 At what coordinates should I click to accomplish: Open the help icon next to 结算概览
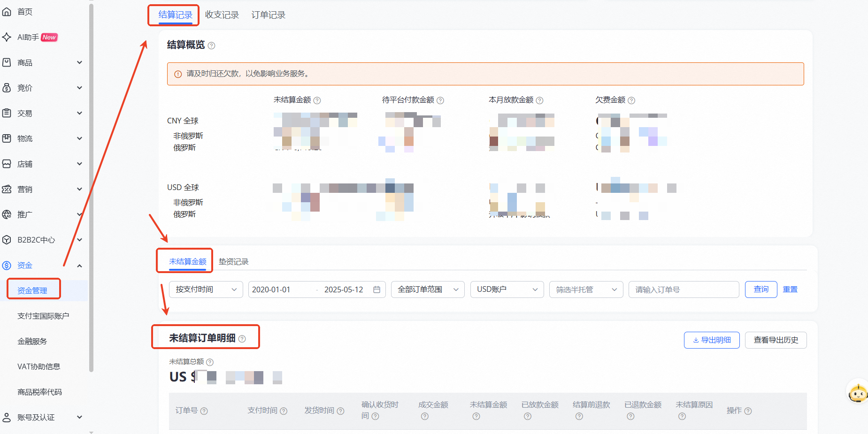tap(212, 46)
